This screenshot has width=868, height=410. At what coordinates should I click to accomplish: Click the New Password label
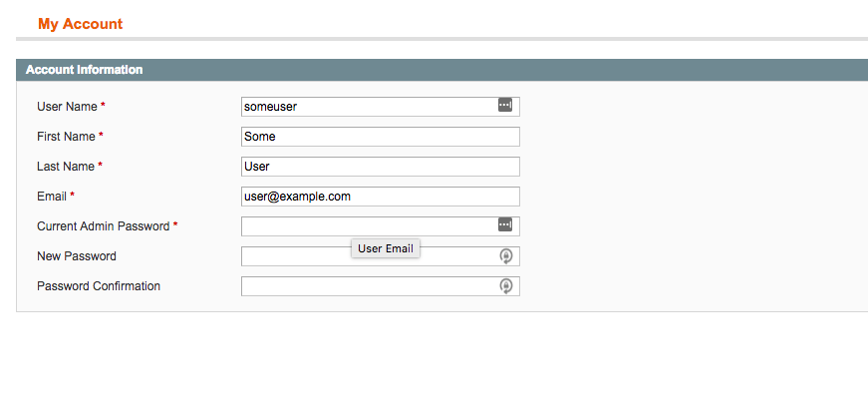coord(77,256)
